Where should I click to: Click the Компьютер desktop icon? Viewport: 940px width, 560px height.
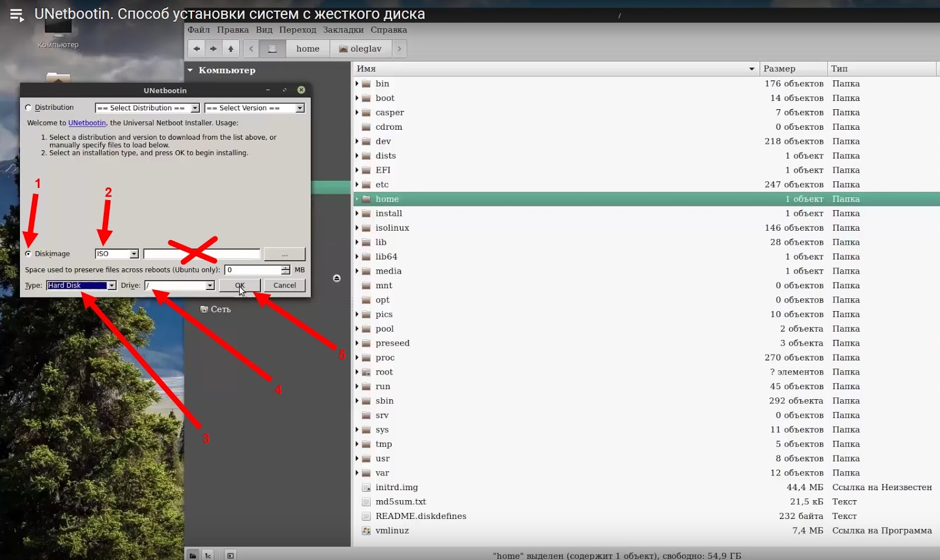tap(58, 34)
